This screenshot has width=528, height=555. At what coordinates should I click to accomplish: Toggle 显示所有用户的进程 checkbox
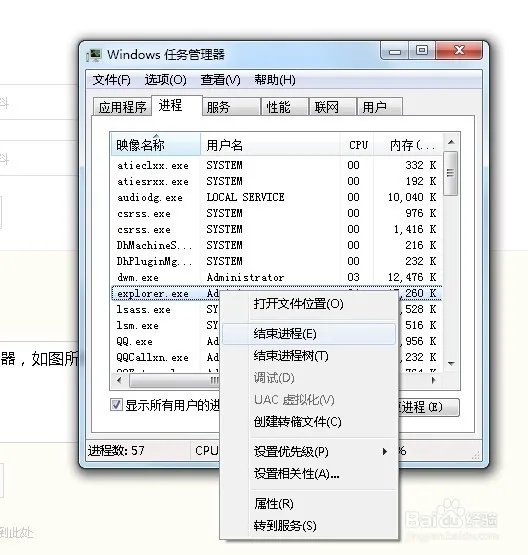(116, 405)
